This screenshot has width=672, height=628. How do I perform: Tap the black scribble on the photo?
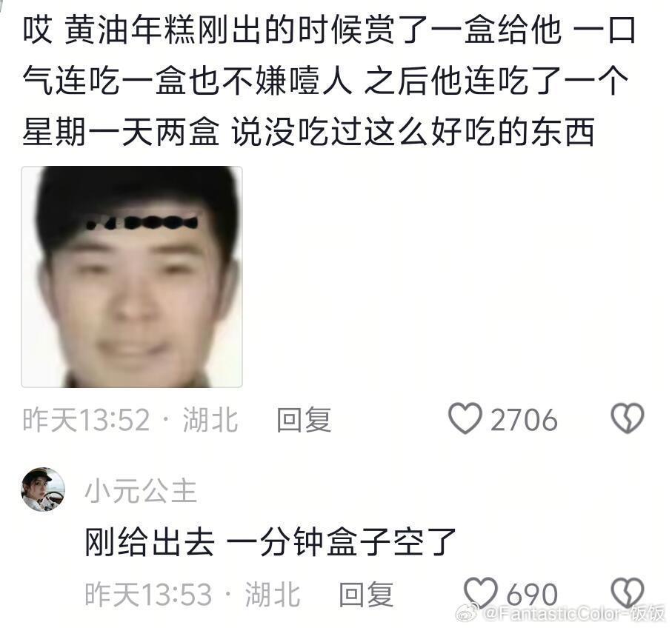click(142, 222)
